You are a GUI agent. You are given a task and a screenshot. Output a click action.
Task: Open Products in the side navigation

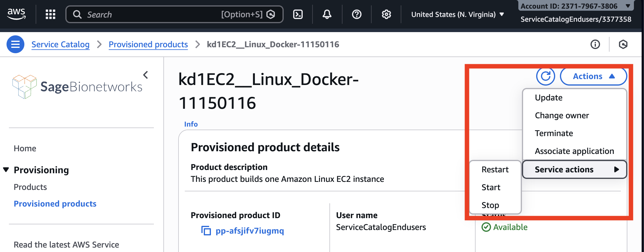pyautogui.click(x=30, y=187)
